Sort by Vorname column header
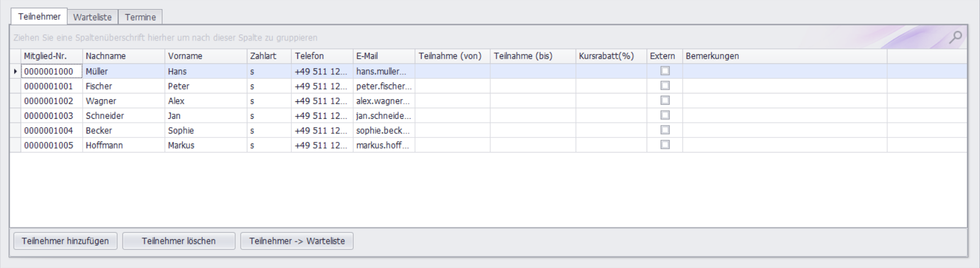The width and height of the screenshot is (980, 268). tap(206, 56)
